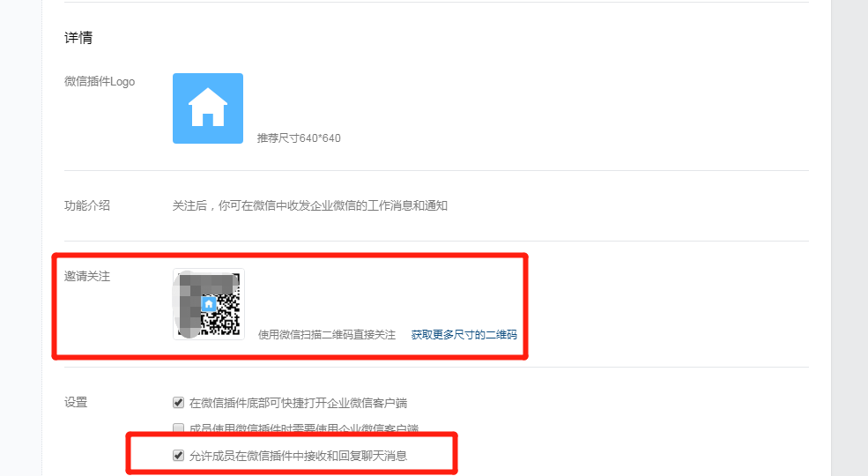The width and height of the screenshot is (868, 476).
Task: Enable 成员使用微信插件时需要使用企业微信客户端 checkbox
Action: [178, 428]
